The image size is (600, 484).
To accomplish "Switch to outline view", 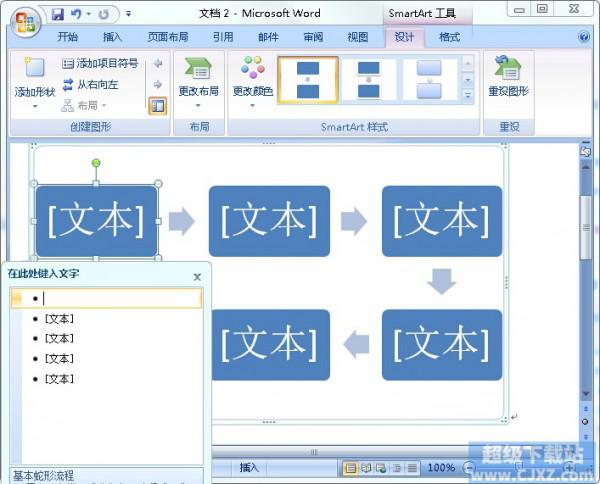I will tap(397, 468).
